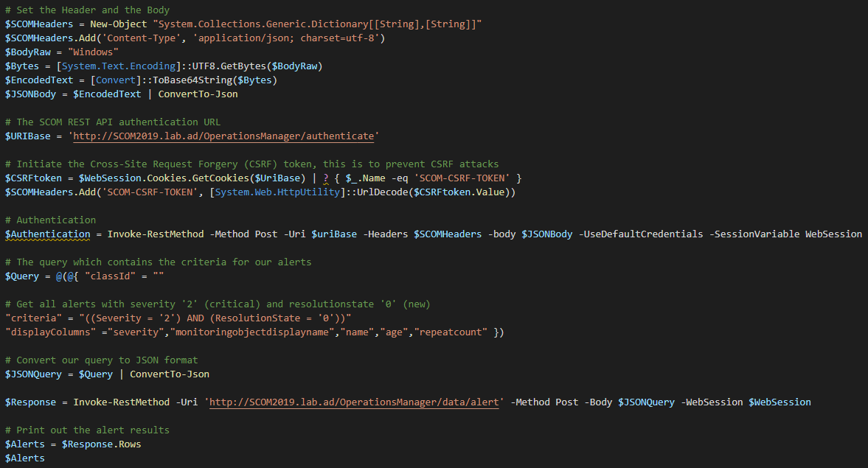Click the '# Authentication' comment
The height and width of the screenshot is (468, 868).
click(x=50, y=220)
